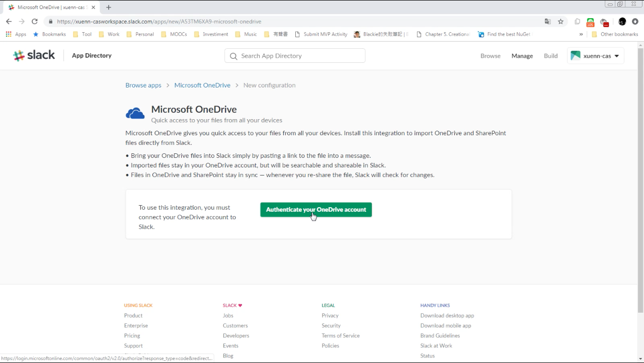The height and width of the screenshot is (363, 644).
Task: Click the address bar URL
Action: point(159,22)
